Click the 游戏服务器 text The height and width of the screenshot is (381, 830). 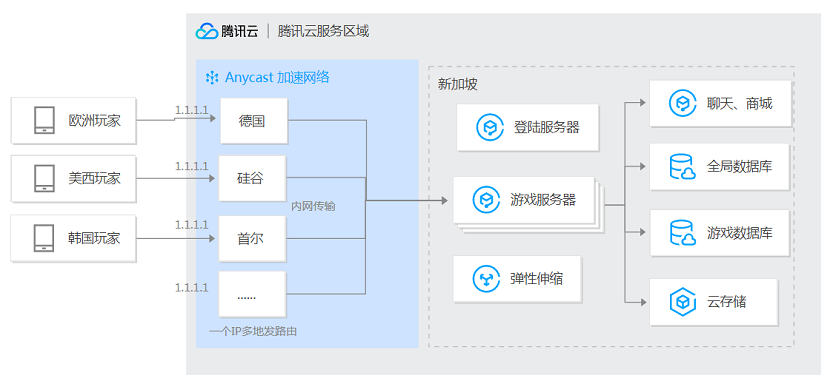point(543,199)
